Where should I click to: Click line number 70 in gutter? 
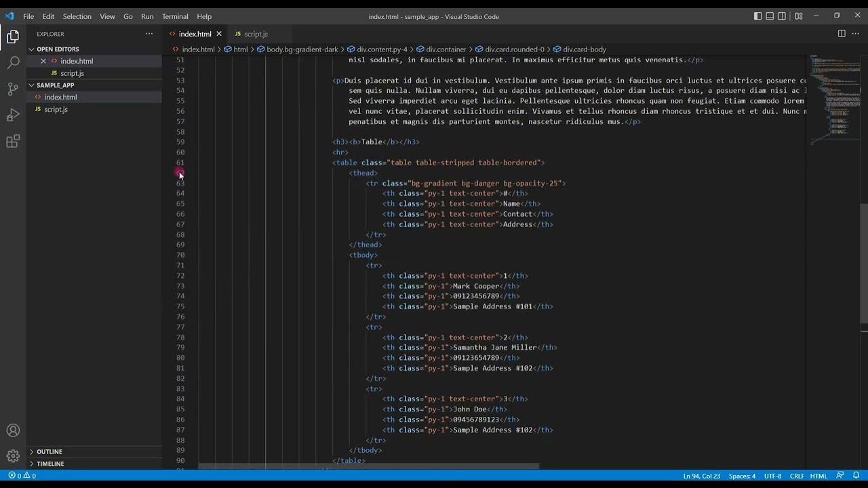180,255
